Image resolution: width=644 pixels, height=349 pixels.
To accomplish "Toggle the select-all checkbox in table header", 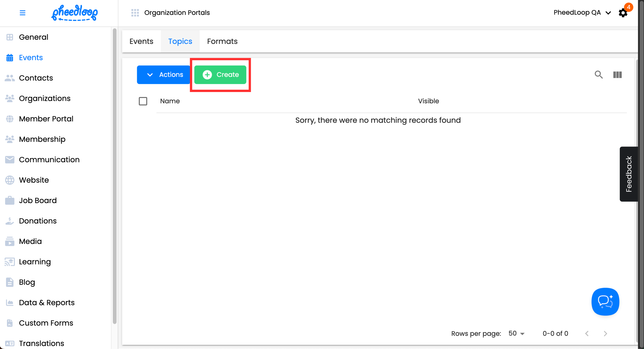I will [143, 101].
